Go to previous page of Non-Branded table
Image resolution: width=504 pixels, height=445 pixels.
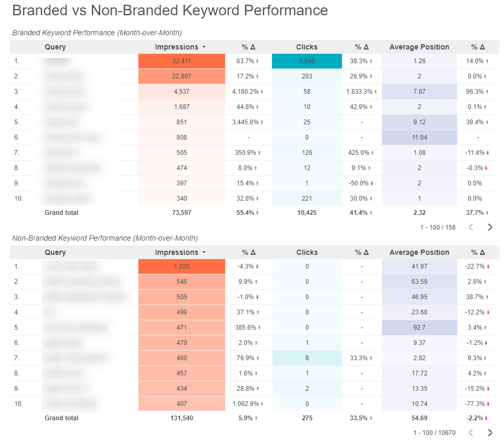click(x=471, y=433)
